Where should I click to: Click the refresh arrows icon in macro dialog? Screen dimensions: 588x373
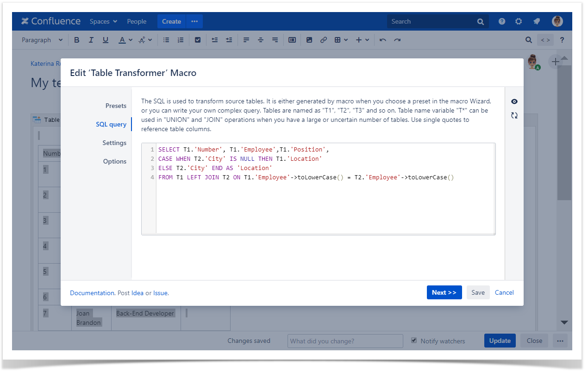coord(514,115)
